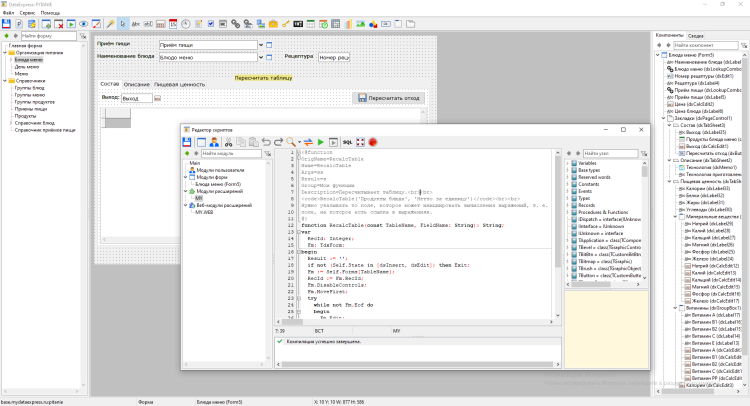Expand the Variables node in script tree
The image size is (750, 406).
point(569,162)
